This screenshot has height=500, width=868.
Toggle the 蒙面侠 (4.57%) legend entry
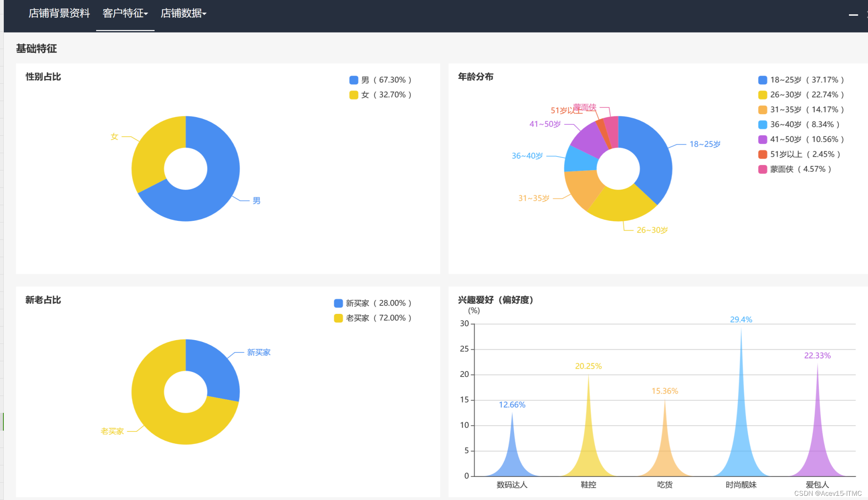click(x=795, y=169)
